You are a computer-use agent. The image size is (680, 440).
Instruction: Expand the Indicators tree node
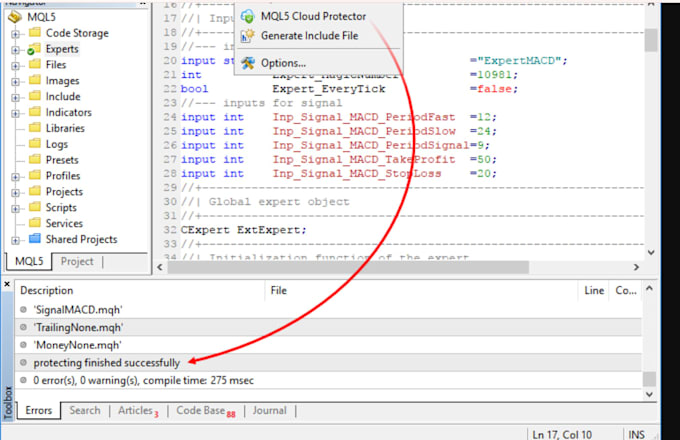(x=16, y=113)
